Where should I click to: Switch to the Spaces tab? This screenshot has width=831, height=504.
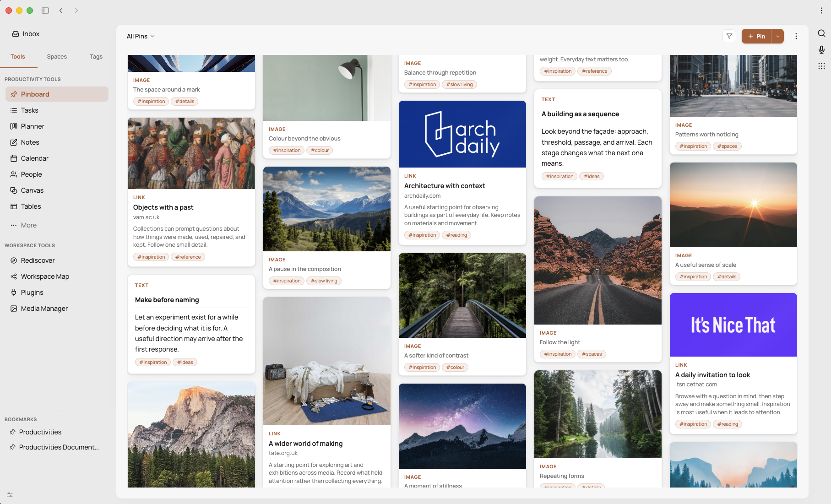click(x=57, y=57)
